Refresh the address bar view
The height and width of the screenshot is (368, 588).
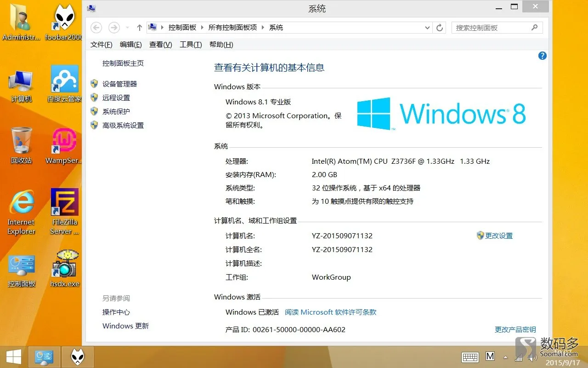click(440, 28)
